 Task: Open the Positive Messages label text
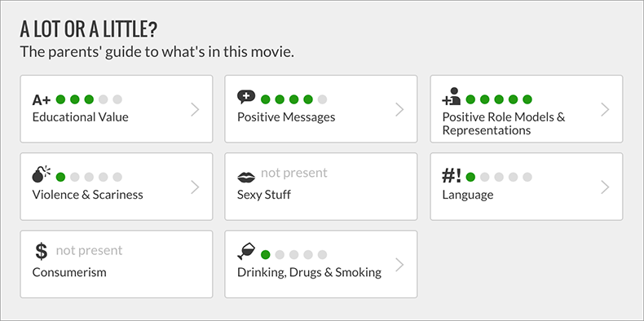click(x=286, y=117)
